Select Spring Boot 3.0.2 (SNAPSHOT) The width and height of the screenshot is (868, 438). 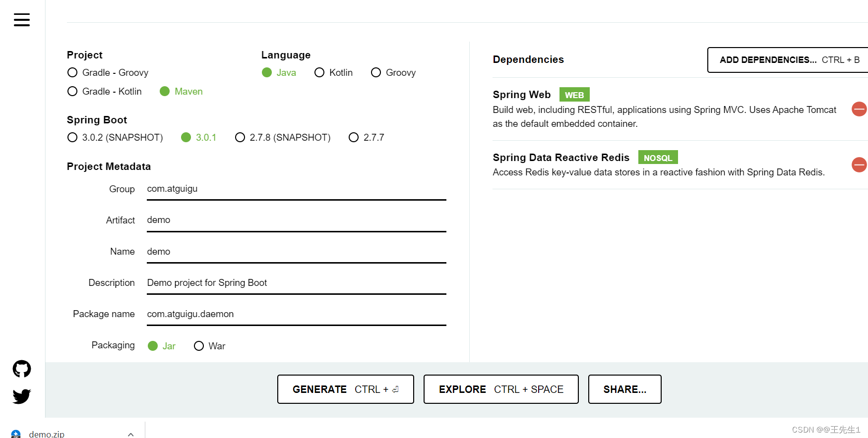click(x=115, y=138)
